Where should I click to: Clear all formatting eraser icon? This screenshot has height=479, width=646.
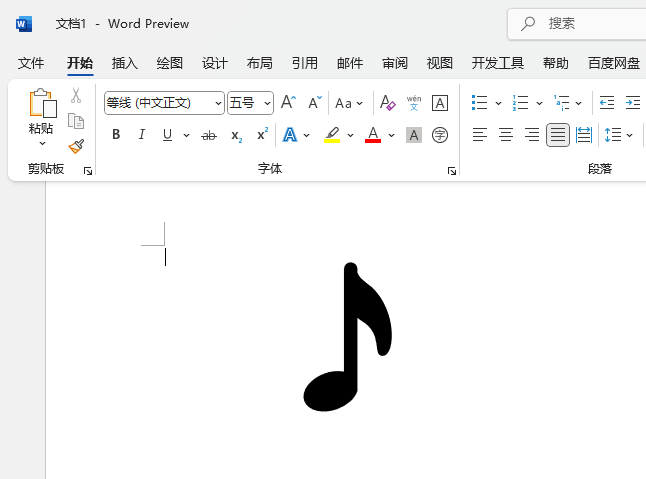pyautogui.click(x=387, y=103)
